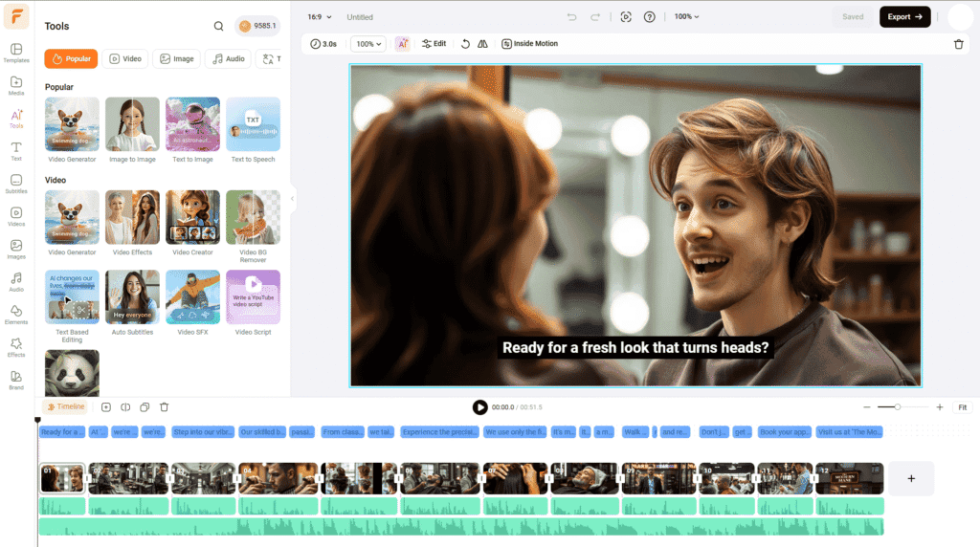The width and height of the screenshot is (980, 547).
Task: Click the screenshot capture icon in top bar
Action: click(x=626, y=17)
